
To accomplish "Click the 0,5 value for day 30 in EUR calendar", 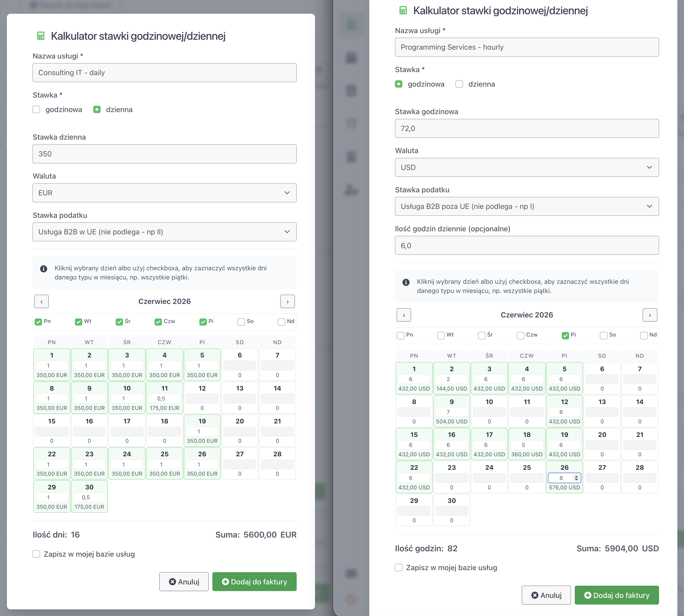I will 89,498.
